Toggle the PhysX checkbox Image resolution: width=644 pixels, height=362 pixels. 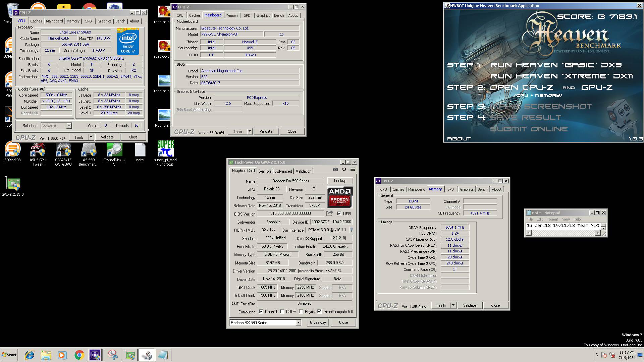[x=301, y=311]
